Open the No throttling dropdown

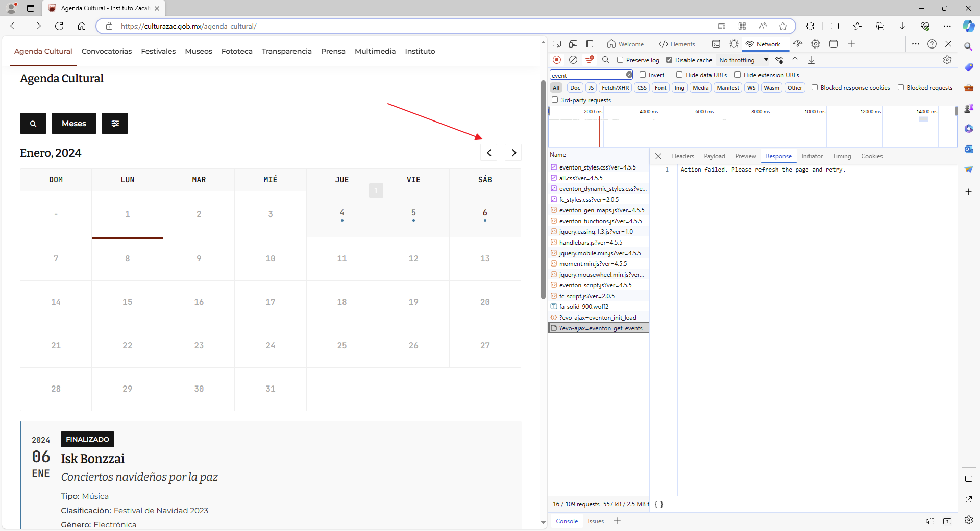click(743, 60)
